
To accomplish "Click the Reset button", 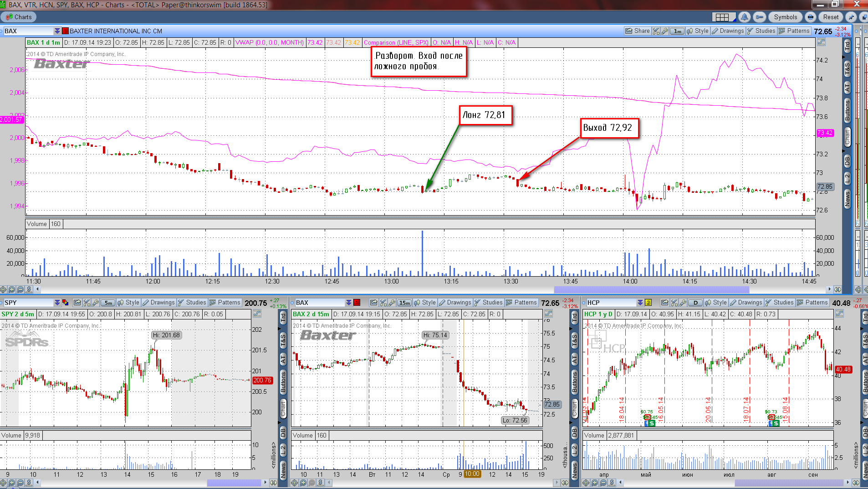I will click(831, 17).
